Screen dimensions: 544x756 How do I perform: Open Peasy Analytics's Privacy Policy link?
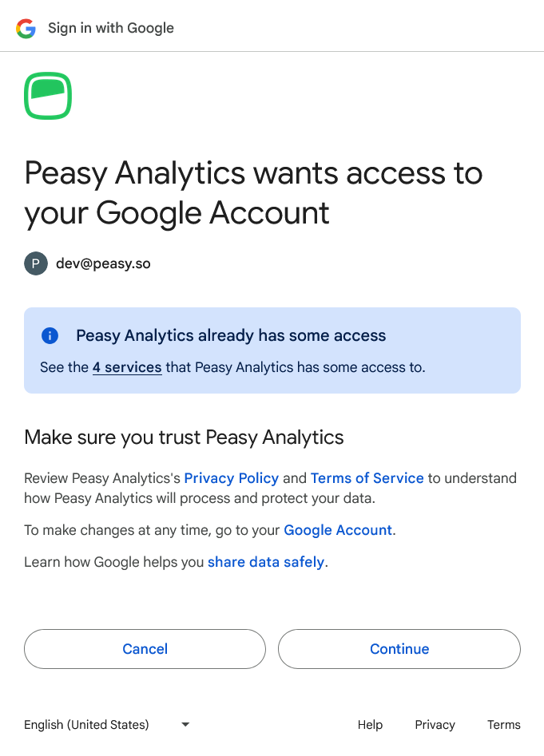(231, 478)
